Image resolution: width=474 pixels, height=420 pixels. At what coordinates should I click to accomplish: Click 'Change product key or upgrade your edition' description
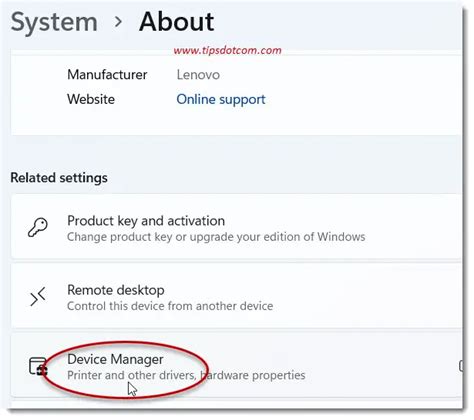216,237
